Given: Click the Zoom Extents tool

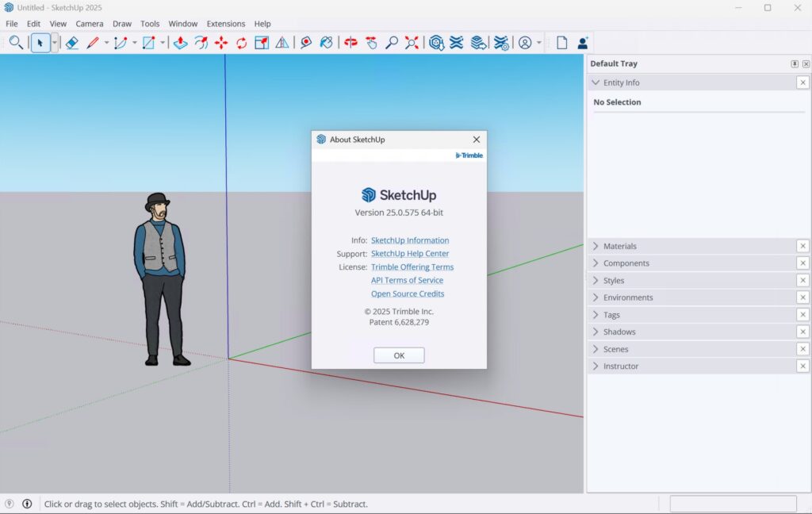Looking at the screenshot, I should click(x=412, y=43).
